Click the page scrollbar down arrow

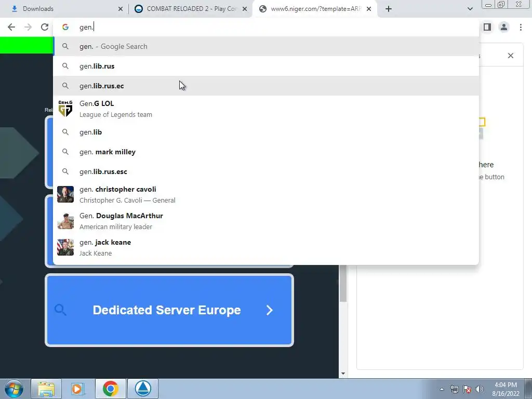(x=343, y=374)
